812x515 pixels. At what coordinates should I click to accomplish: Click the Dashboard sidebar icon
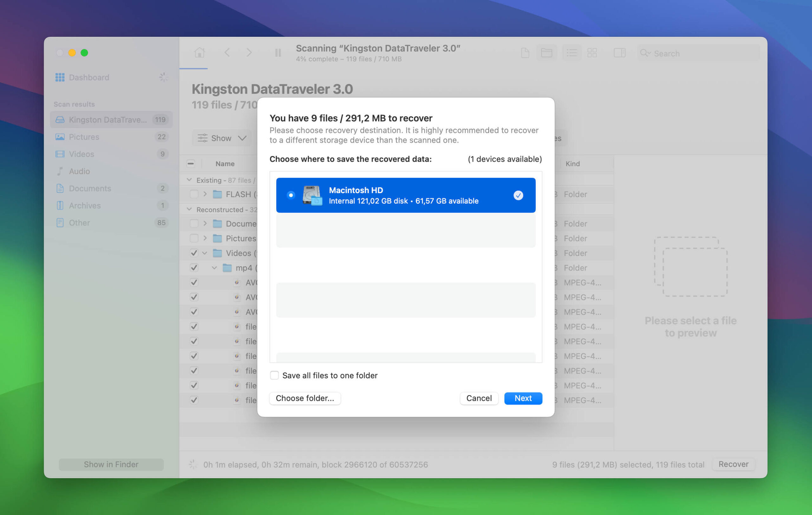pos(59,77)
